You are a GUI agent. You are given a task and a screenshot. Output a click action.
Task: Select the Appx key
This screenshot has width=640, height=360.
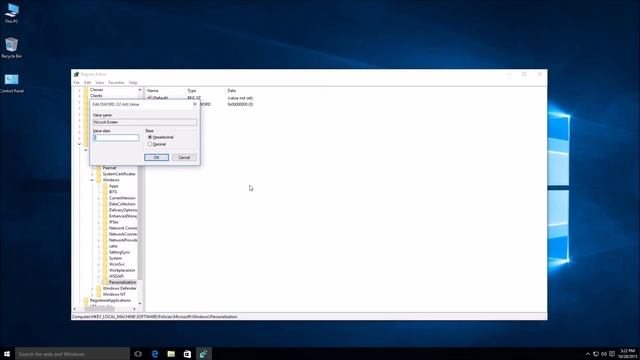113,186
